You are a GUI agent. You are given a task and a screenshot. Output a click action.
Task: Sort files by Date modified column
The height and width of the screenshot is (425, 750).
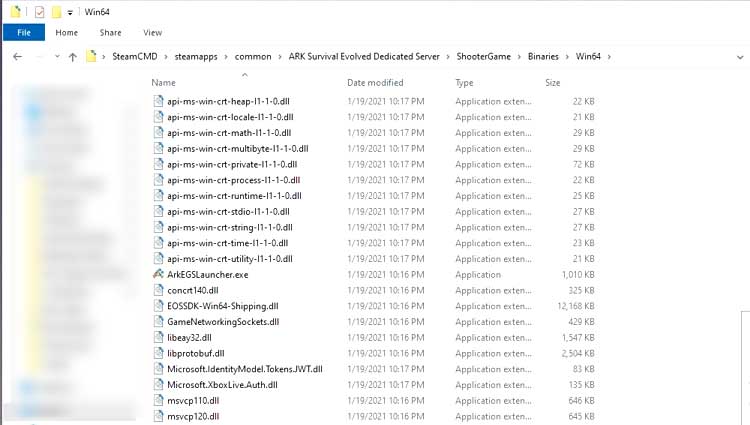375,83
